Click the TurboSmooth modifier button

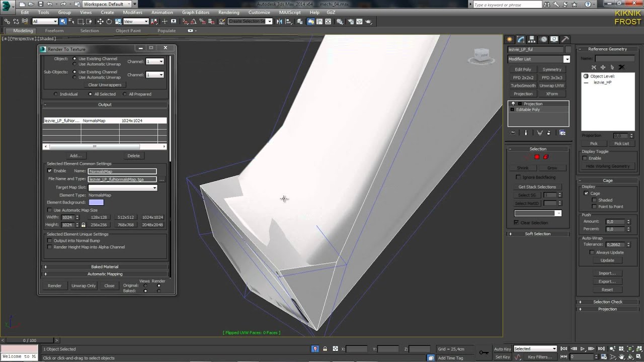[523, 86]
